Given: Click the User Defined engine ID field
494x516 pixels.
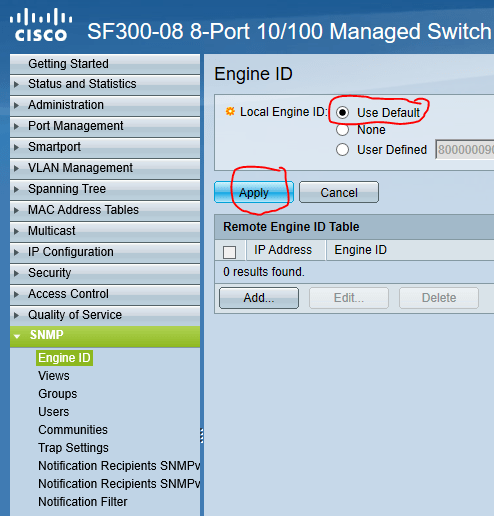Looking at the screenshot, I should tap(465, 150).
